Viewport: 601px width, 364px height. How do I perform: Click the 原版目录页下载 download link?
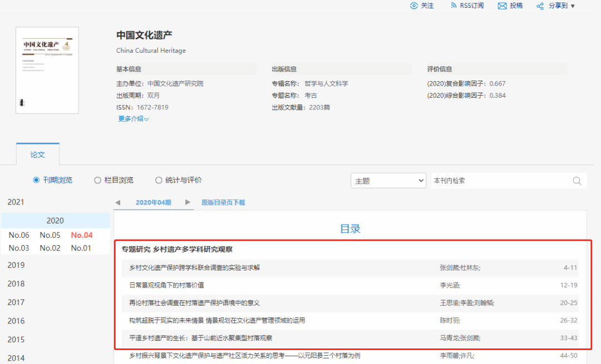[223, 202]
